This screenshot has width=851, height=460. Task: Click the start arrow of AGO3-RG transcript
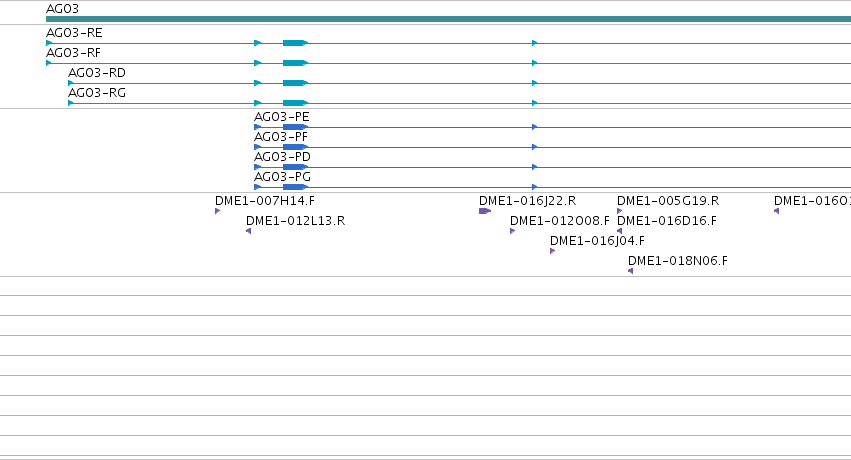pos(71,103)
